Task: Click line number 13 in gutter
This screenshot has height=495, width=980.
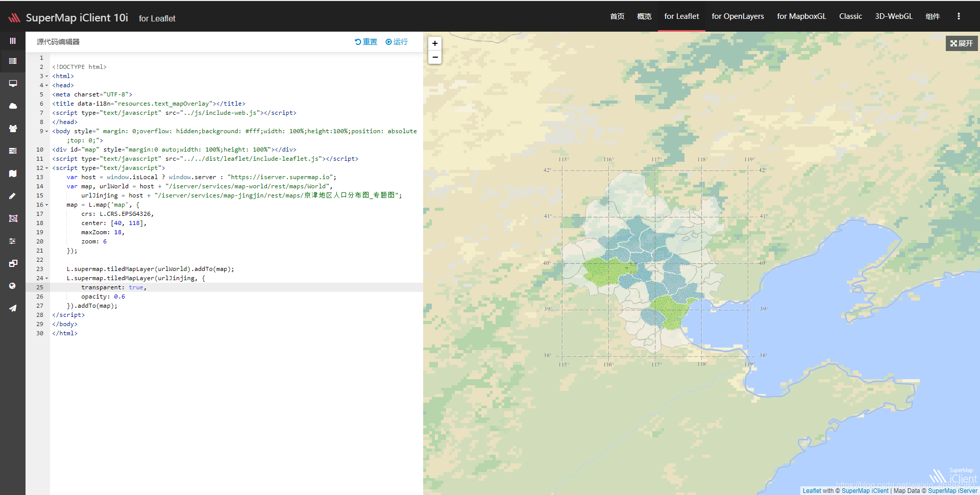Action: [x=40, y=177]
